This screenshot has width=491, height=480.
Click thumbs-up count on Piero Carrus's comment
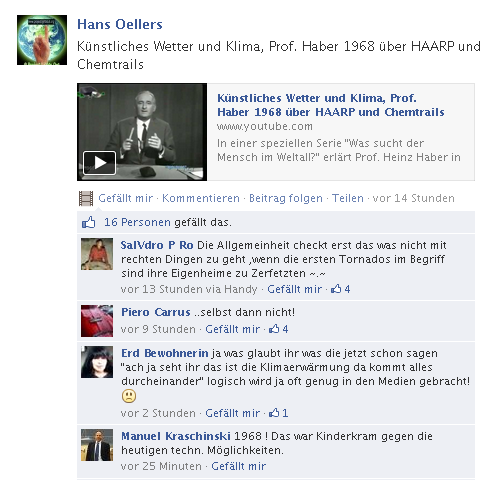278,329
